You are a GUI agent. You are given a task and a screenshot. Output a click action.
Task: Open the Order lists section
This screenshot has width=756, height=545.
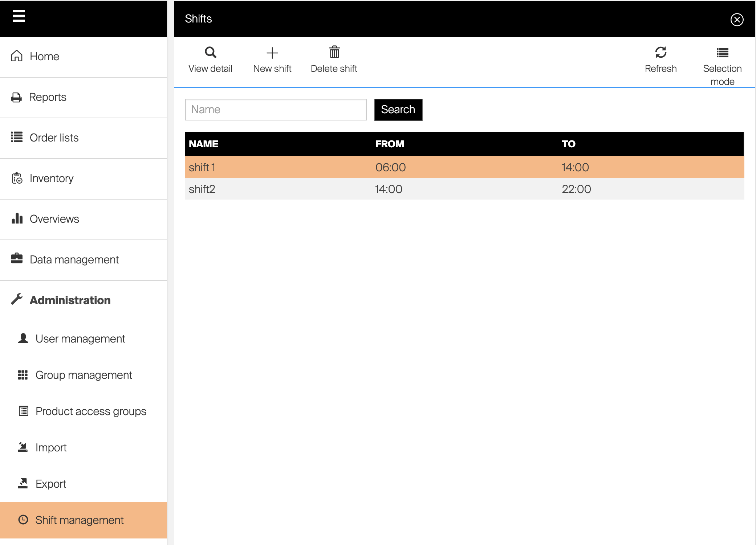54,138
